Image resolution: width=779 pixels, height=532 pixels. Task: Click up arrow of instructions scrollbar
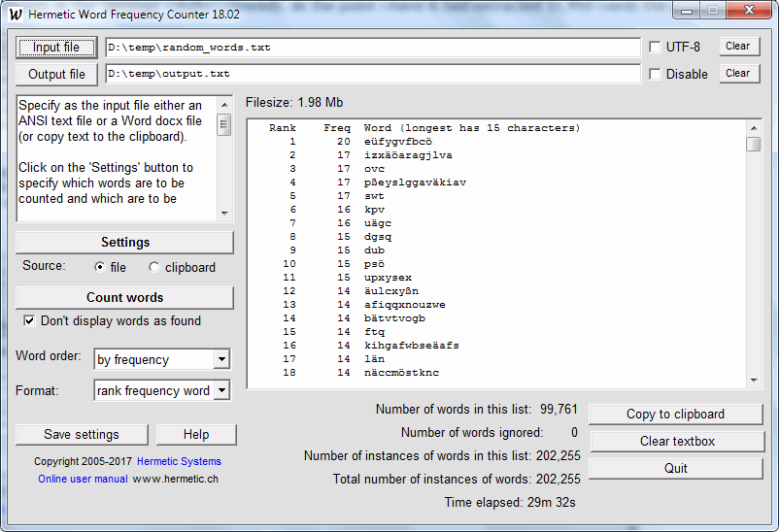(x=224, y=105)
